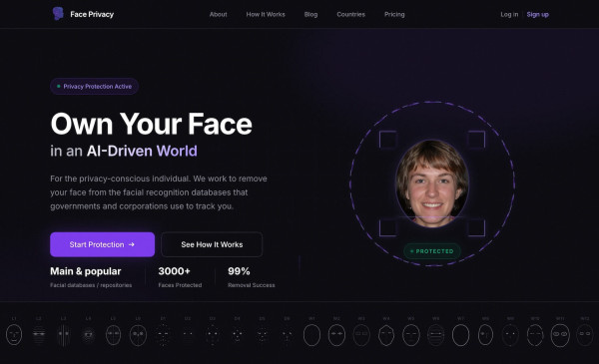The height and width of the screenshot is (364, 599).
Task: Open the Blog menu item
Action: [x=310, y=15]
